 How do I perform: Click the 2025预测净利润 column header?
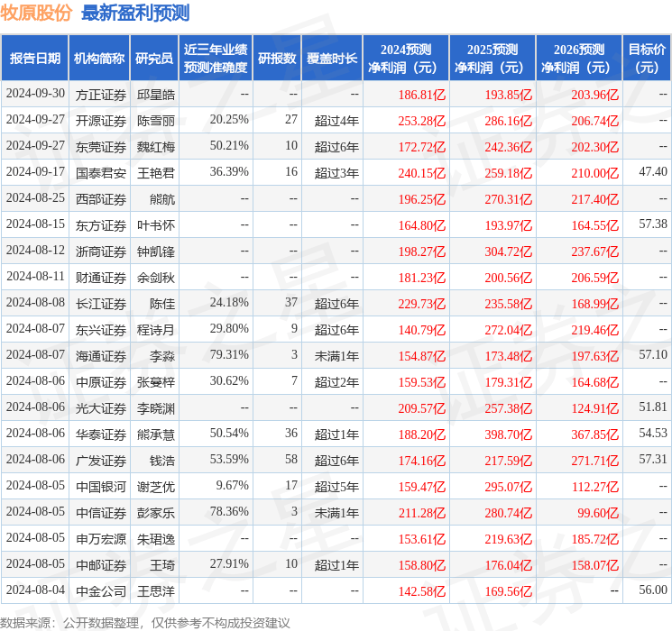coord(492,58)
